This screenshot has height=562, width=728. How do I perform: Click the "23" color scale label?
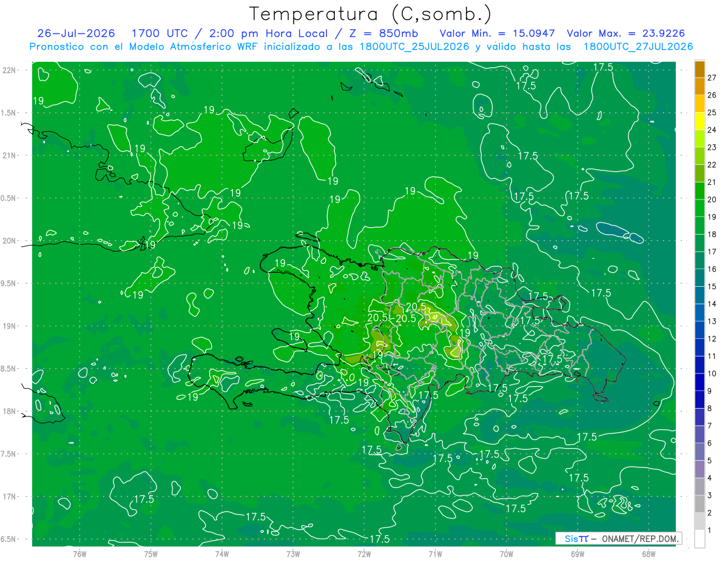click(x=712, y=147)
